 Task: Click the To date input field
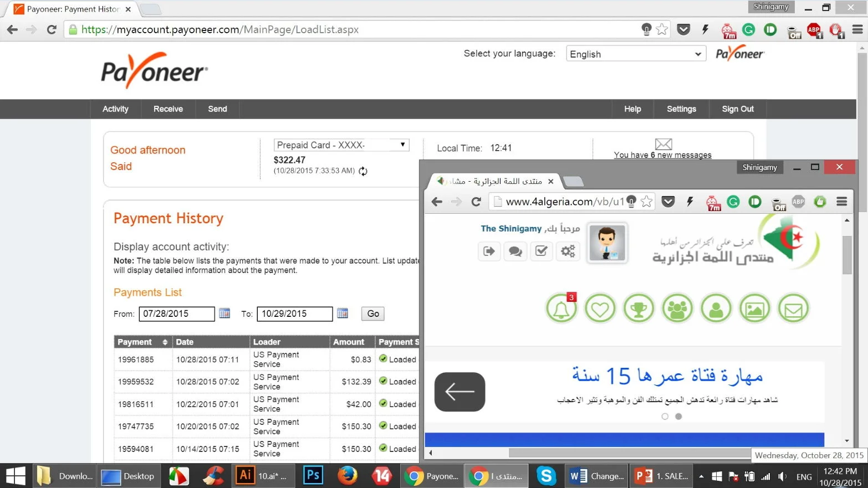[x=294, y=314]
